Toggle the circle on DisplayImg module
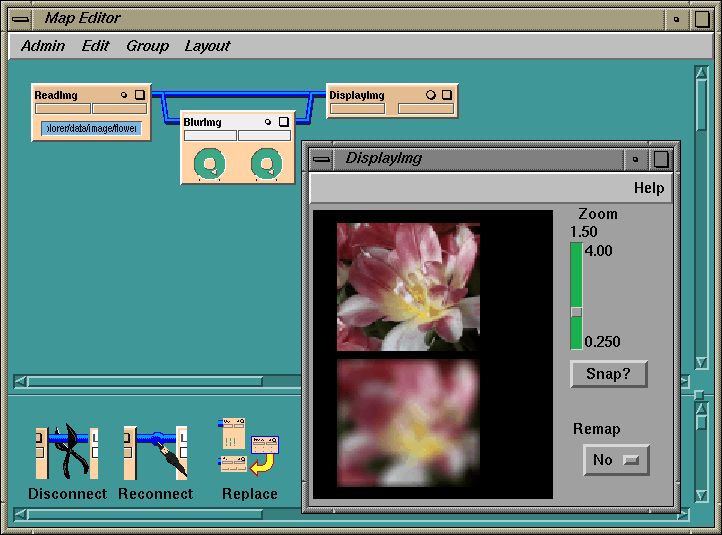The width and height of the screenshot is (722, 535). (x=431, y=95)
